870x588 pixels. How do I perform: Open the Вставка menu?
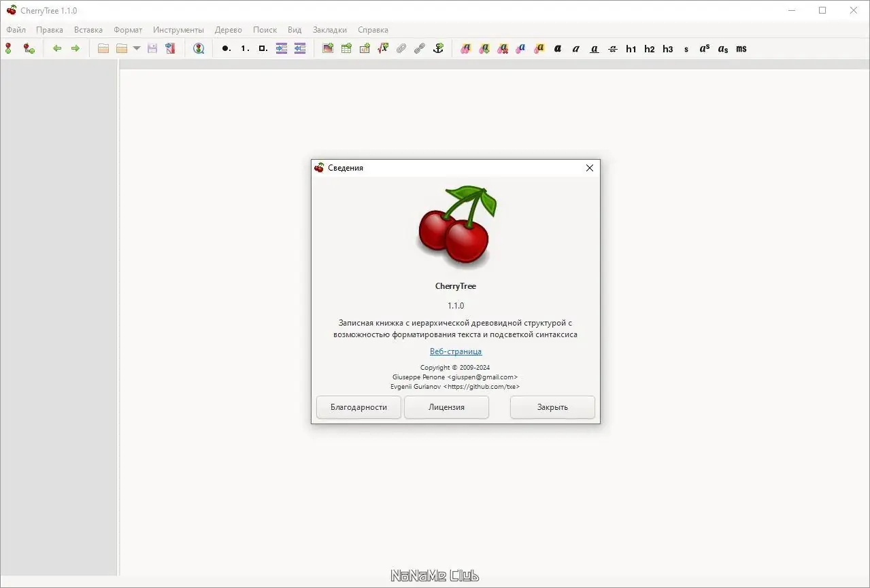[88, 30]
